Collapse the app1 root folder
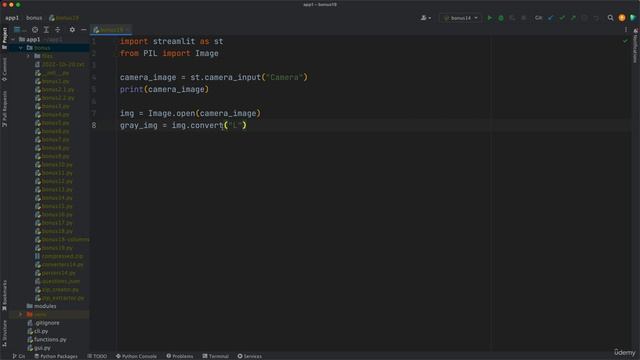 [13, 40]
